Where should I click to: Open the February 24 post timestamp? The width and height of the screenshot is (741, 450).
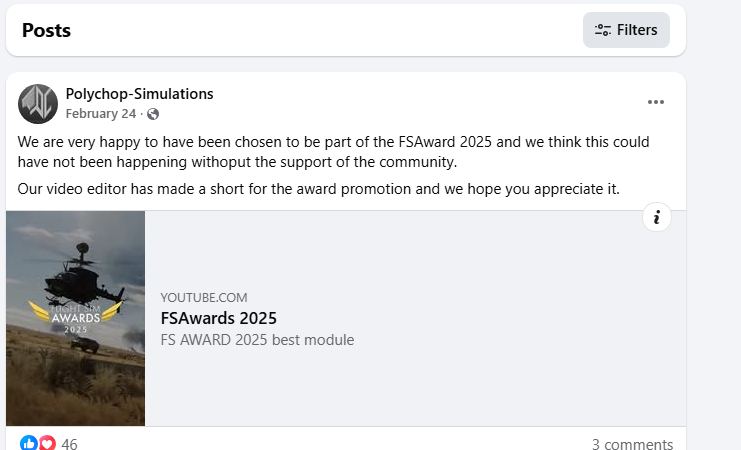pyautogui.click(x=100, y=114)
